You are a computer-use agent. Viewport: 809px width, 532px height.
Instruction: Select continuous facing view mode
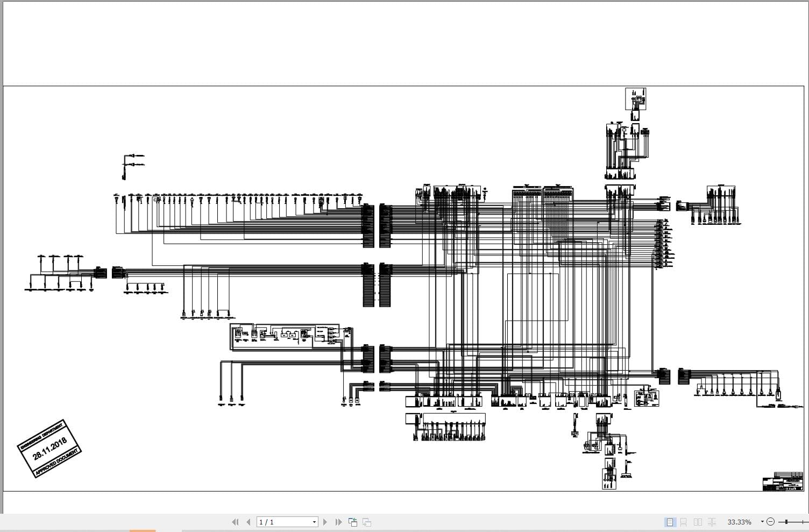pos(712,522)
